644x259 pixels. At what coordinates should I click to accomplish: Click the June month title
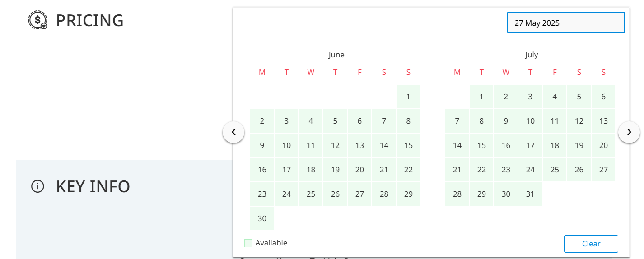(336, 55)
